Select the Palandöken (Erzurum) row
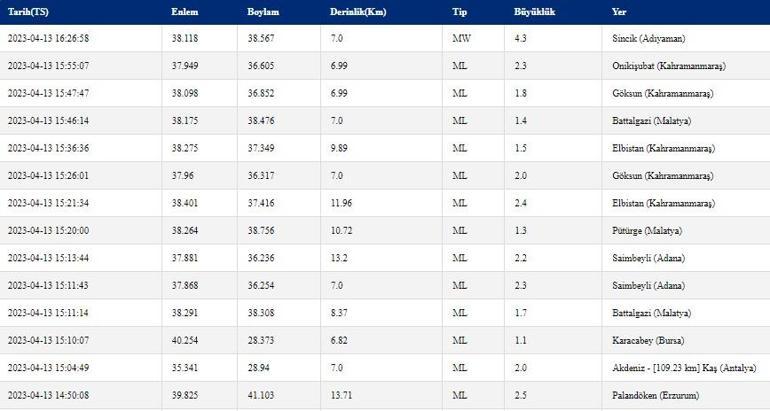Viewport: 770px width, 411px height. [385, 396]
